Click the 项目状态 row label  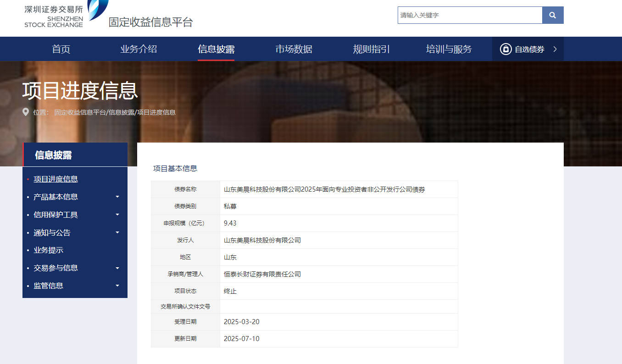point(185,291)
